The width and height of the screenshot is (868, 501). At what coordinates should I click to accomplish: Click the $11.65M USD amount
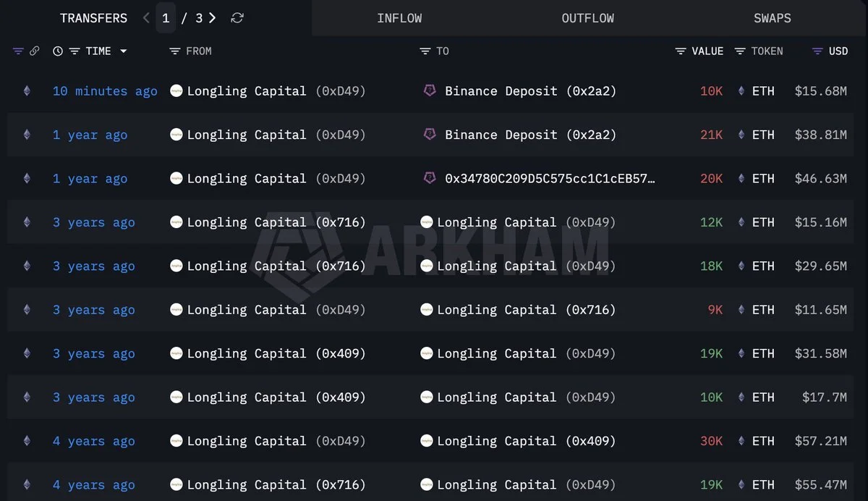(x=820, y=310)
